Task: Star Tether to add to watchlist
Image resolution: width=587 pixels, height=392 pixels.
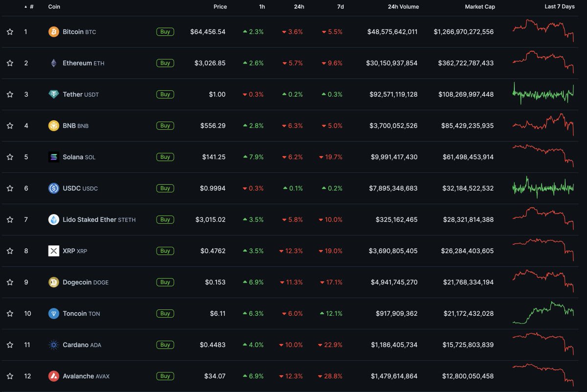Action: [10, 94]
